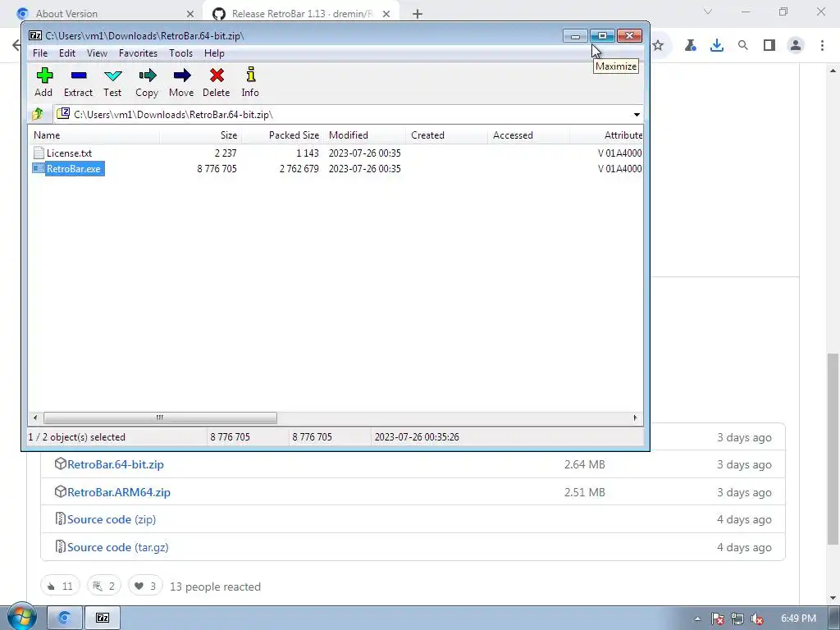This screenshot has width=840, height=630.
Task: Sort by the Name column header
Action: coord(94,135)
